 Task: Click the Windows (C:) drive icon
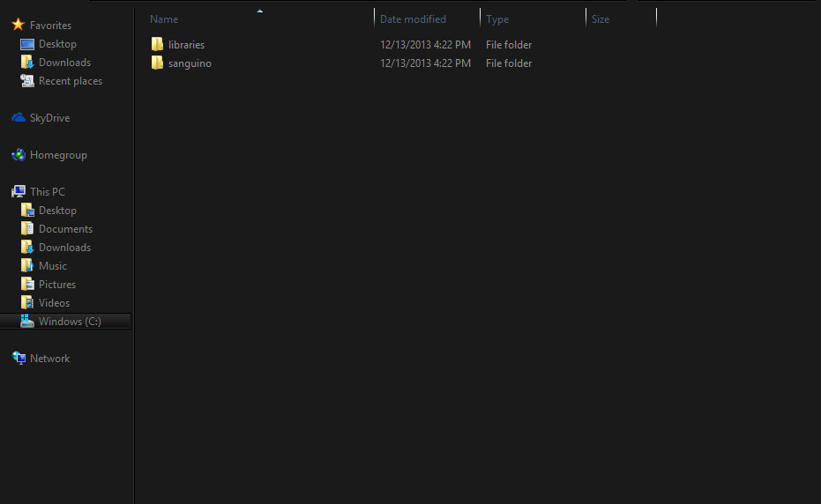(27, 322)
